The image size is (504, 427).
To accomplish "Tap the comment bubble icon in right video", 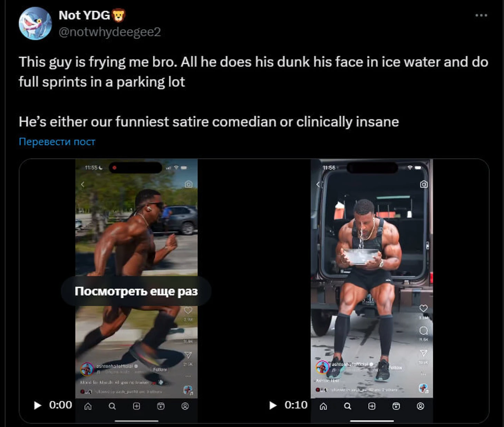I will pos(424,331).
